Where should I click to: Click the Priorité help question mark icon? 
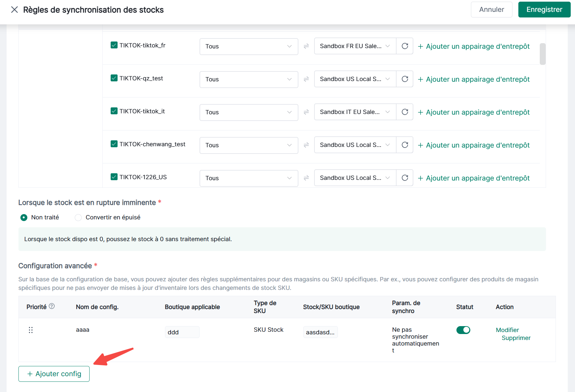tap(52, 306)
